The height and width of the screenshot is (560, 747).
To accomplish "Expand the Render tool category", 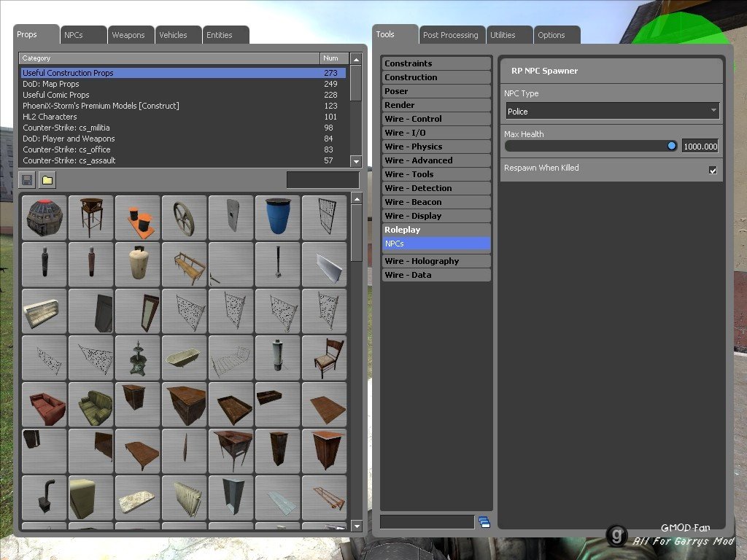I will (436, 105).
